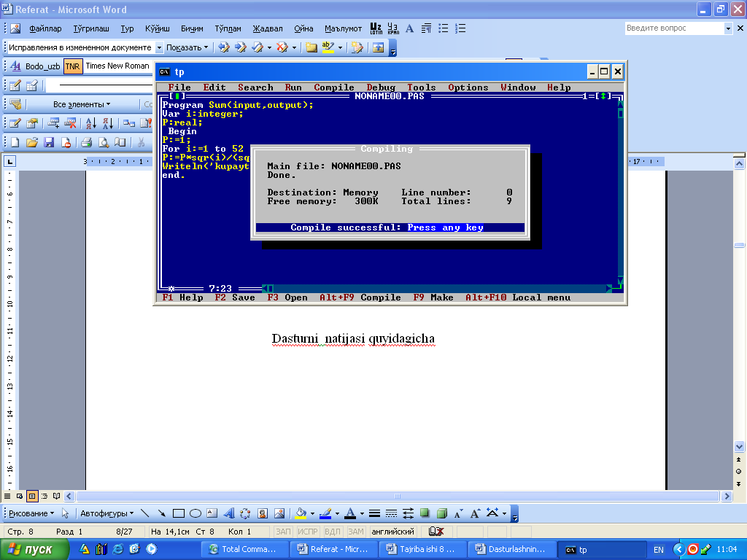747x560 pixels.
Task: Click the Print icon in Word's toolbar
Action: [86, 142]
